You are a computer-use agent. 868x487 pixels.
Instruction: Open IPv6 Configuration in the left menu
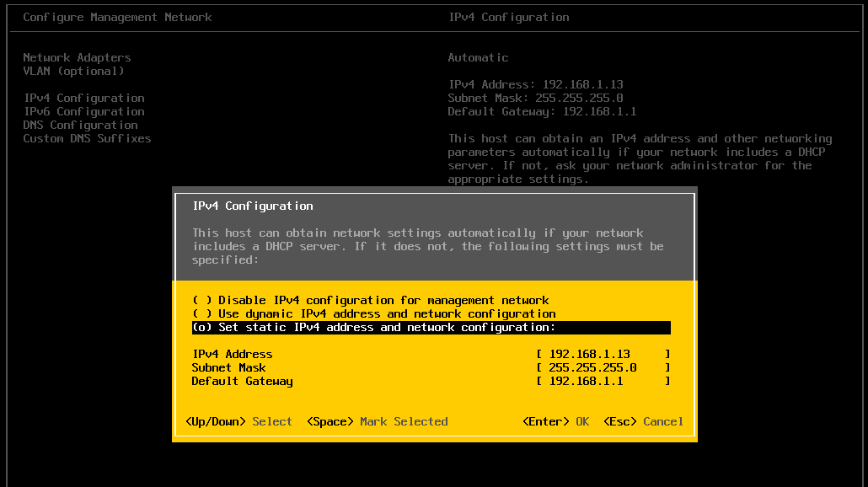point(83,111)
